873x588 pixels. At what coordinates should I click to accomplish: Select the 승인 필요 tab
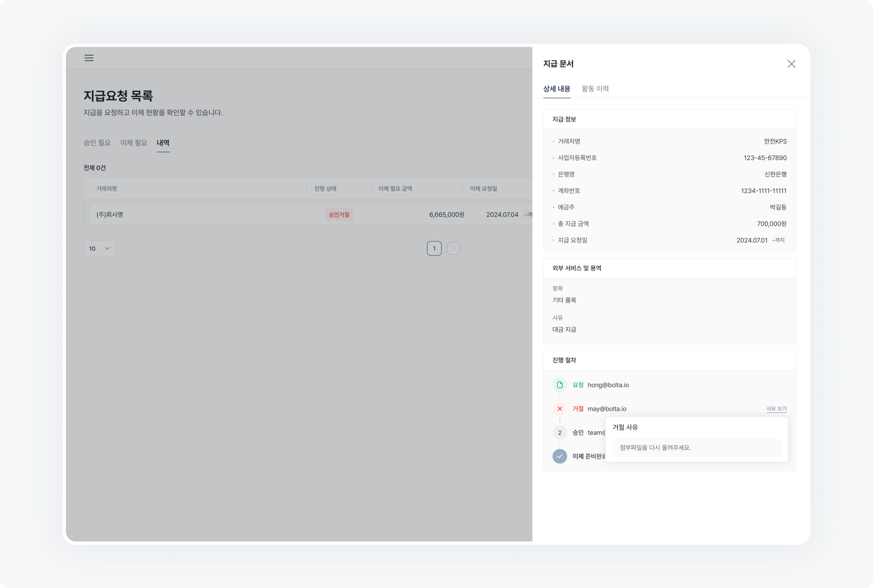pyautogui.click(x=97, y=142)
